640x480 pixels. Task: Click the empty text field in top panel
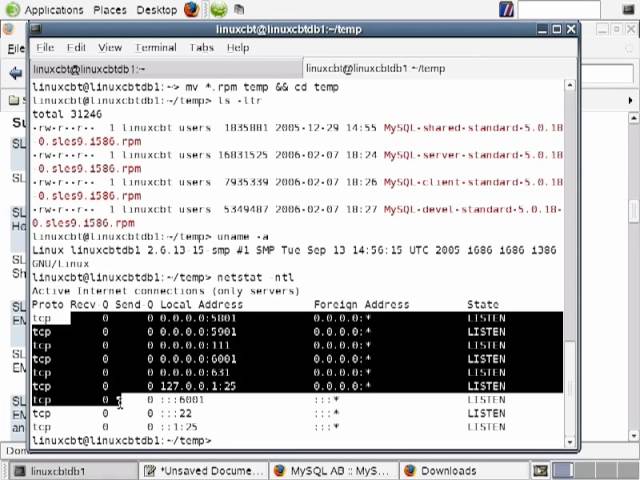click(559, 9)
